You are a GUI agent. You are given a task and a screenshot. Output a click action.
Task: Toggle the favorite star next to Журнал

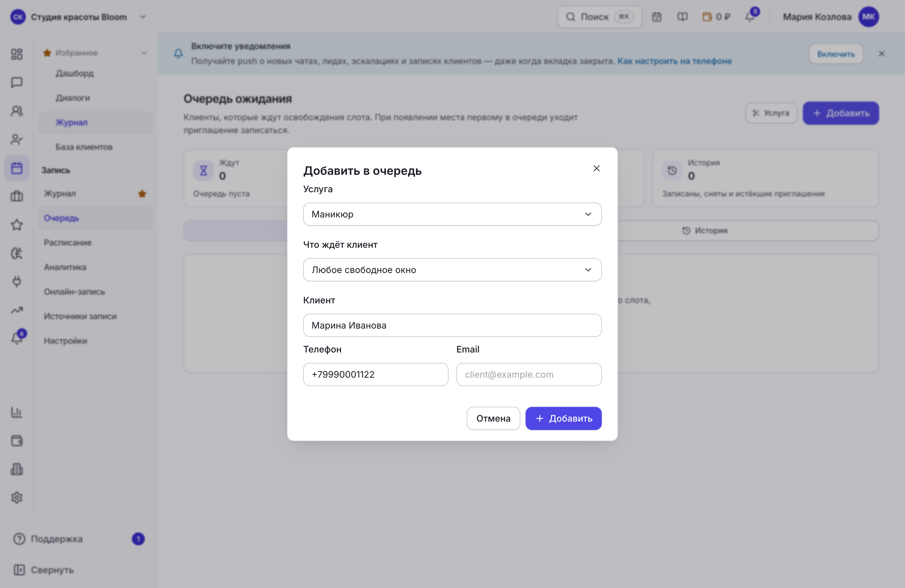pyautogui.click(x=142, y=194)
